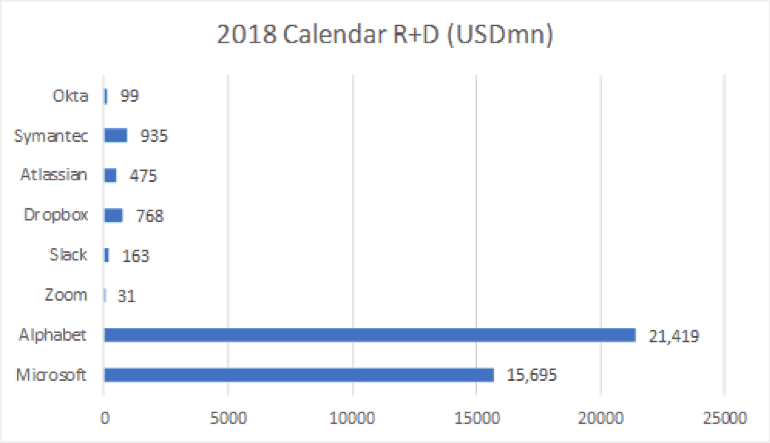
Task: Click the Dropbox bar
Action: (113, 215)
